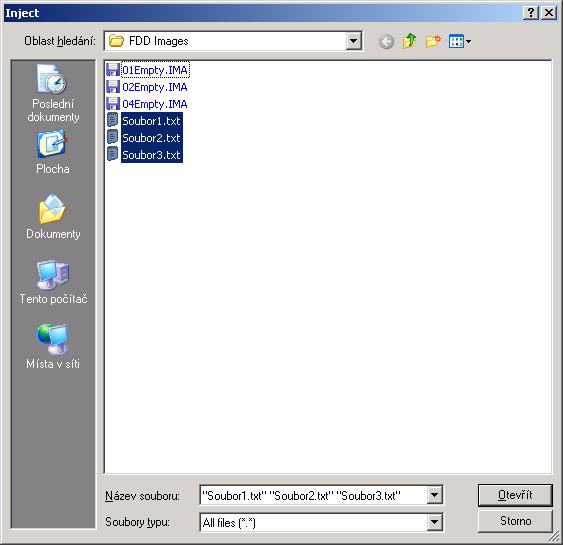The height and width of the screenshot is (545, 563).
Task: Select Tento počítač in places bar
Action: click(53, 282)
